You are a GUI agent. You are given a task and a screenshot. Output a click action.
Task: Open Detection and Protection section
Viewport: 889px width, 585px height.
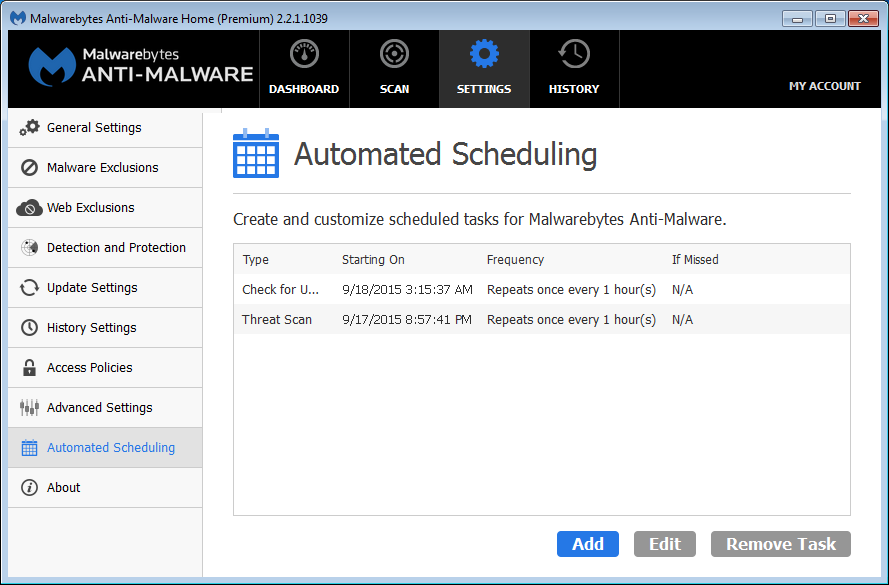tap(105, 248)
